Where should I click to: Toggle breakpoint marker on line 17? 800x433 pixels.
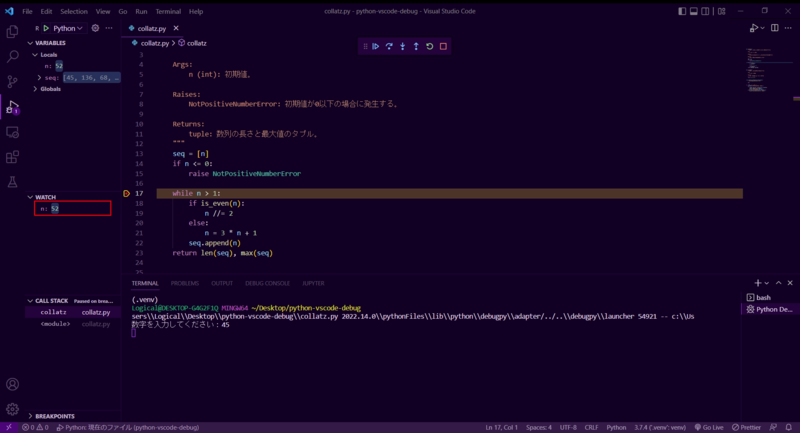(127, 193)
